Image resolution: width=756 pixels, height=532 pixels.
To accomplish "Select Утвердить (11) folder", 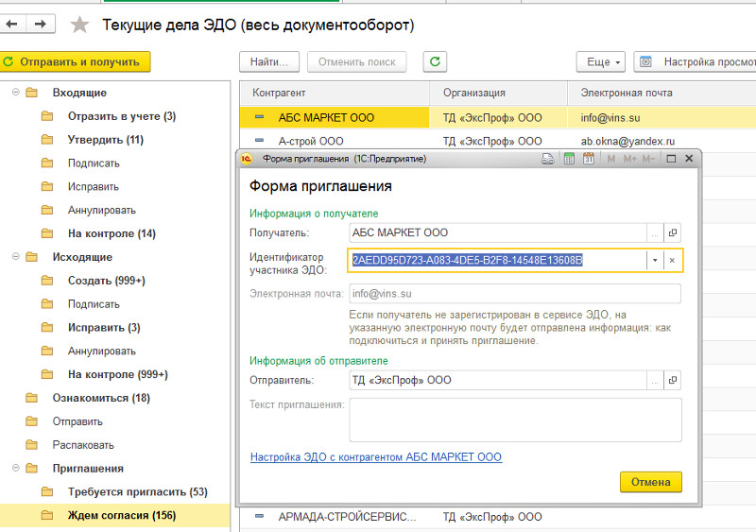I will tap(105, 140).
